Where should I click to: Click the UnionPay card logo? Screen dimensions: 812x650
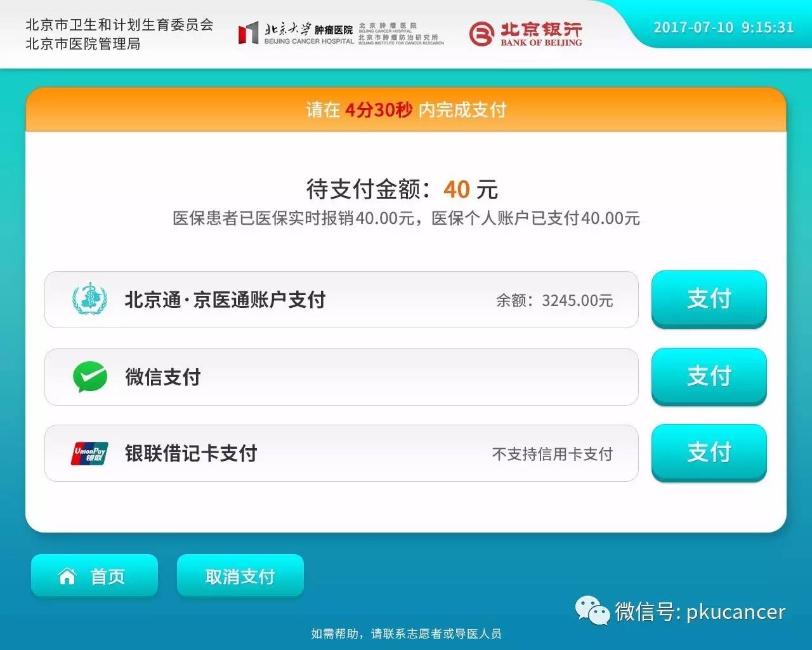[89, 453]
